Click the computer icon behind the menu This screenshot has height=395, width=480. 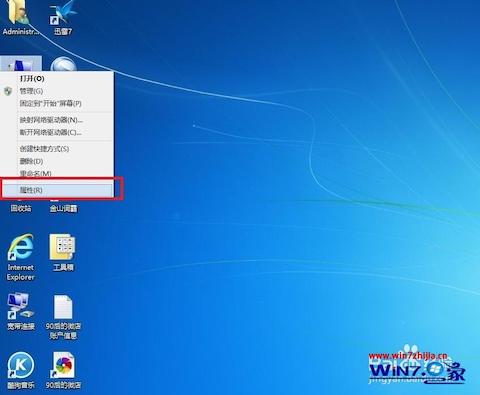coord(21,63)
